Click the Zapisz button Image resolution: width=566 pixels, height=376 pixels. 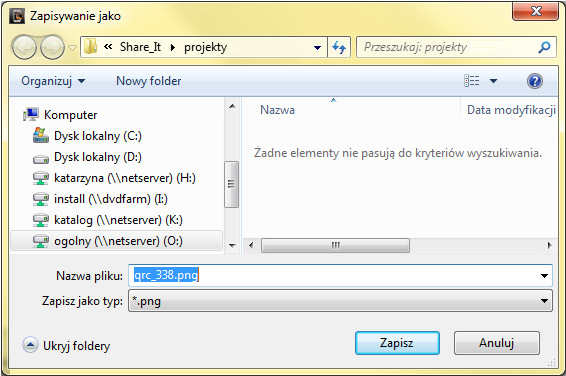[x=397, y=343]
